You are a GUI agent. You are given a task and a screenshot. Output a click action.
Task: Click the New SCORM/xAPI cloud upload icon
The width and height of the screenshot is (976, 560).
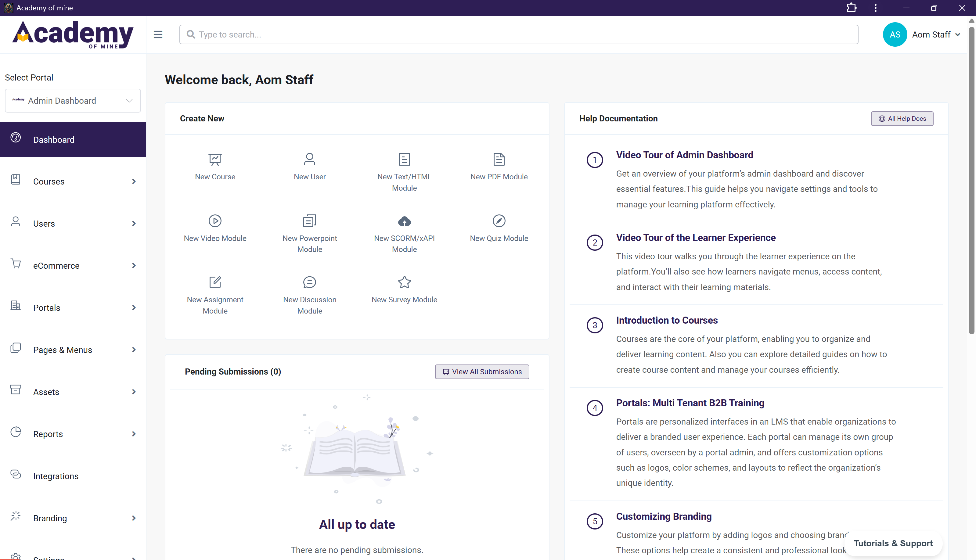[x=404, y=221]
